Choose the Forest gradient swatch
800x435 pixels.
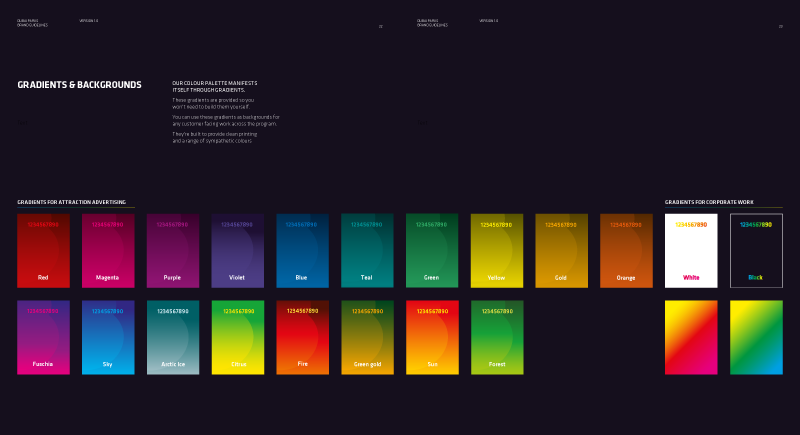(497, 338)
